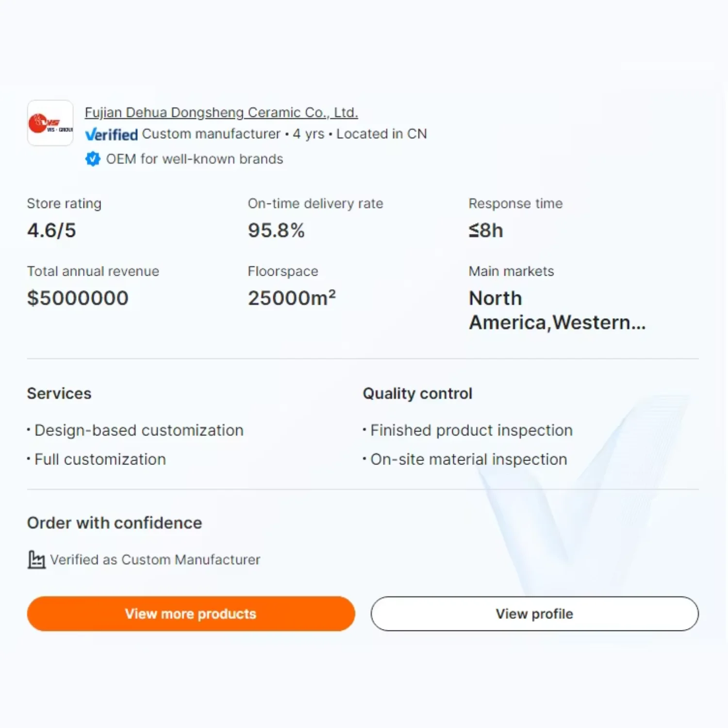
Task: Click the blue Verified supplier logo
Action: click(x=112, y=134)
